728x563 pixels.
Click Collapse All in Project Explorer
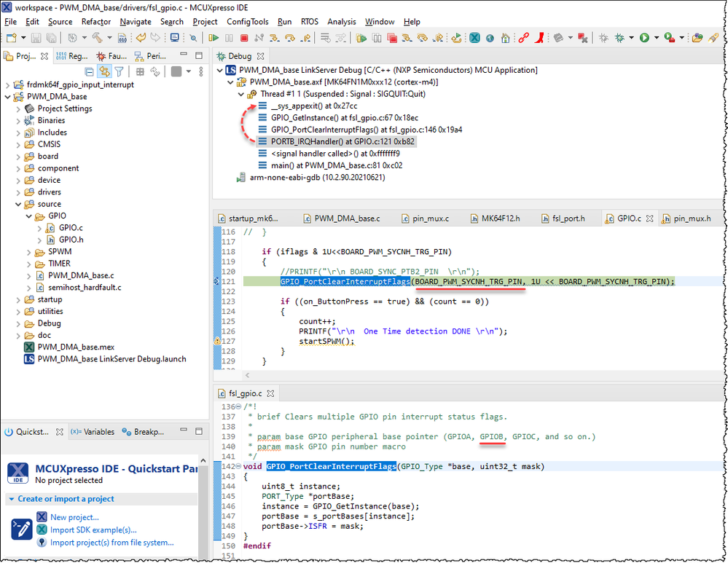click(90, 71)
